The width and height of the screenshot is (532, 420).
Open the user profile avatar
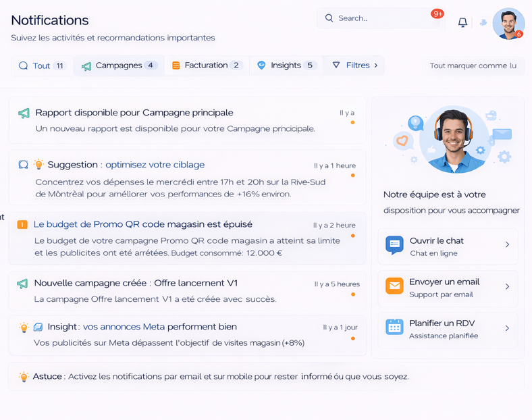(x=508, y=24)
